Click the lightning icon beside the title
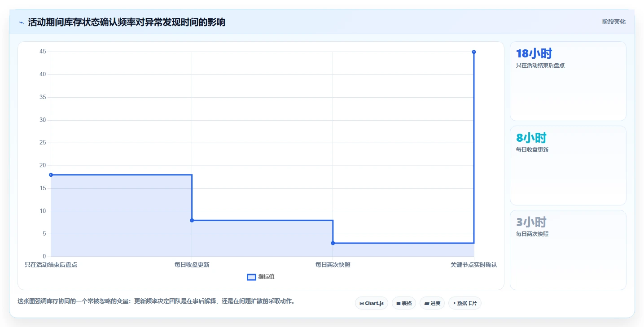 point(21,22)
